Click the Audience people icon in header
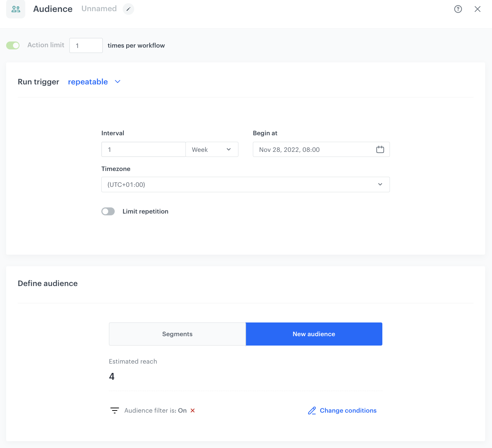Screen dimensions: 492x448 click(x=16, y=9)
